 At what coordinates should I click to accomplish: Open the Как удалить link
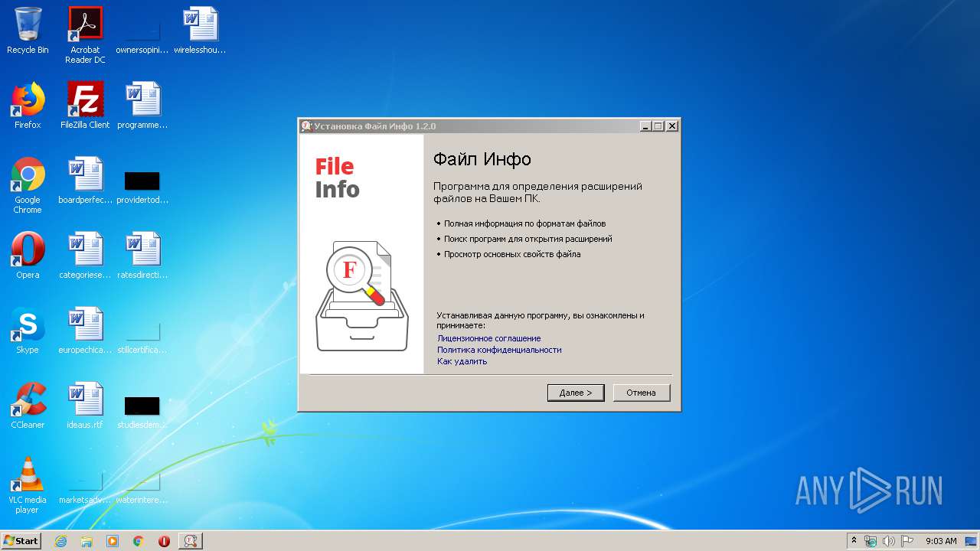[x=462, y=361]
